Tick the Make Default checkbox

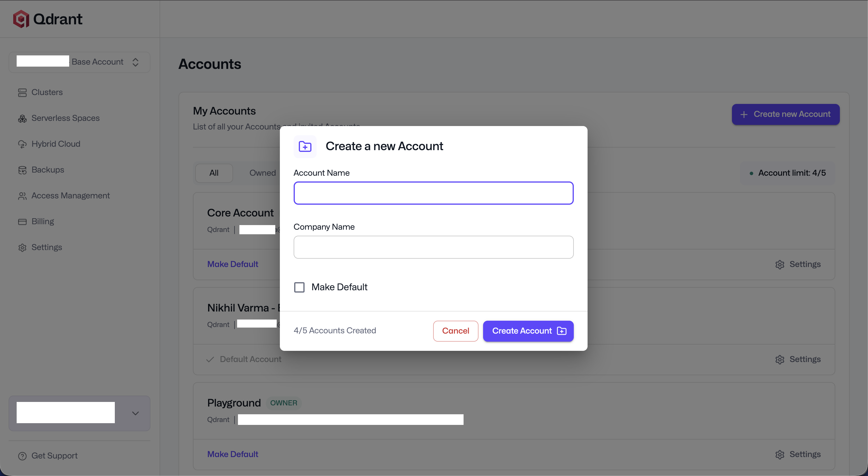[299, 287]
